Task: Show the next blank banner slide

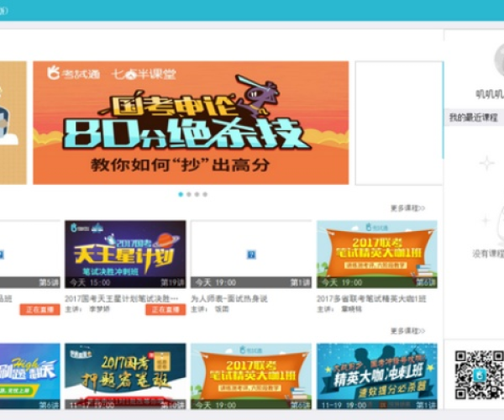Action: click(399, 123)
